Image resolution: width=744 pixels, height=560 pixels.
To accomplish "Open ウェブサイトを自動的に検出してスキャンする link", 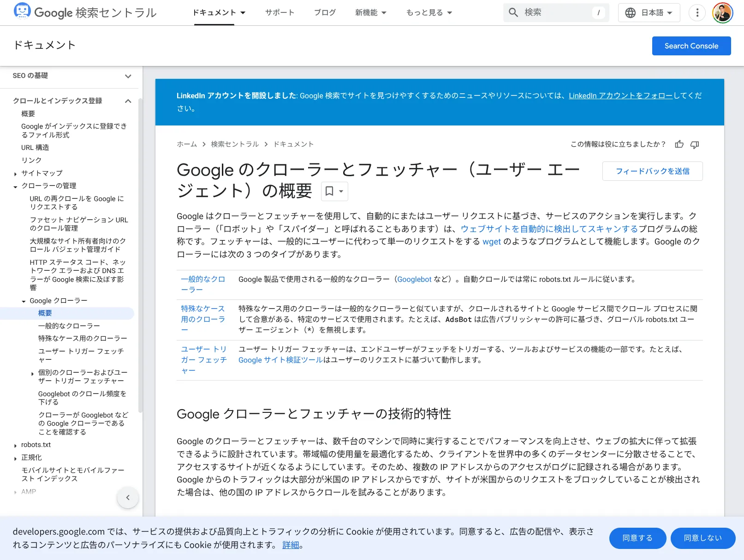I will click(x=549, y=229).
